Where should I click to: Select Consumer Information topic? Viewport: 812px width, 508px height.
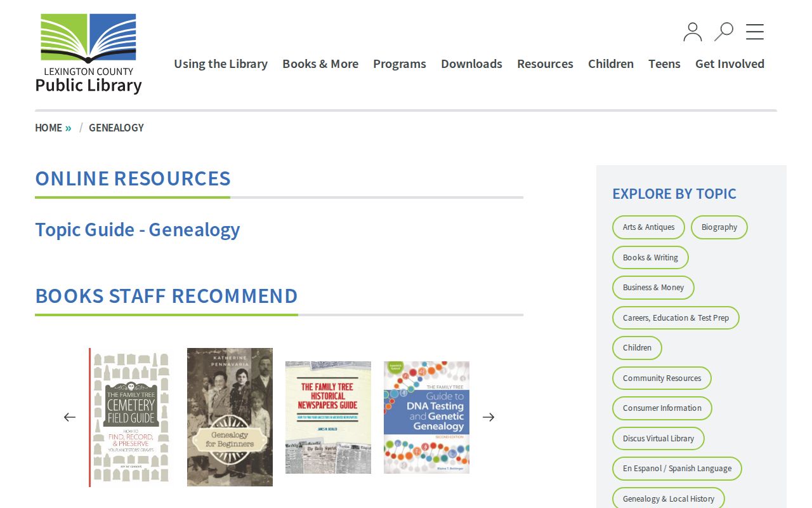[662, 408]
